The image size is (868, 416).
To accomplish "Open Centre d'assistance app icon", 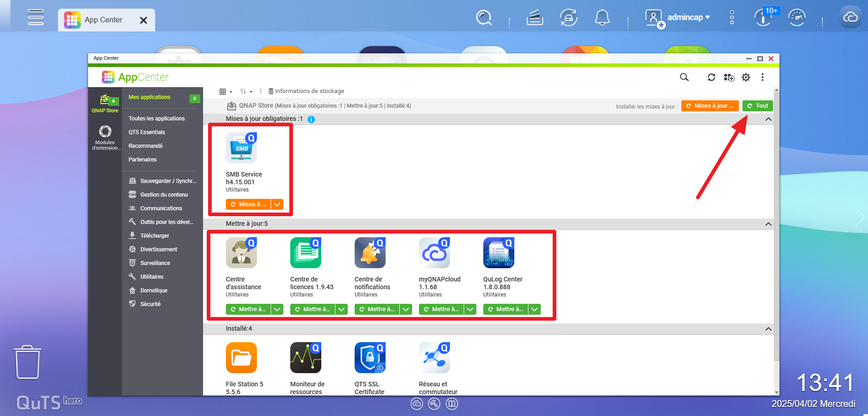I will click(x=241, y=253).
